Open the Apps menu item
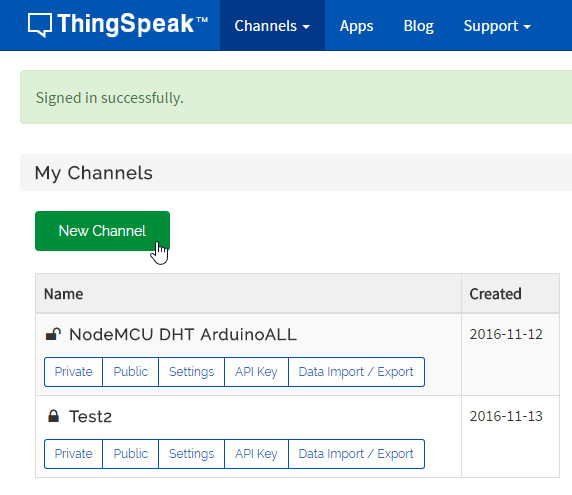 coord(356,26)
